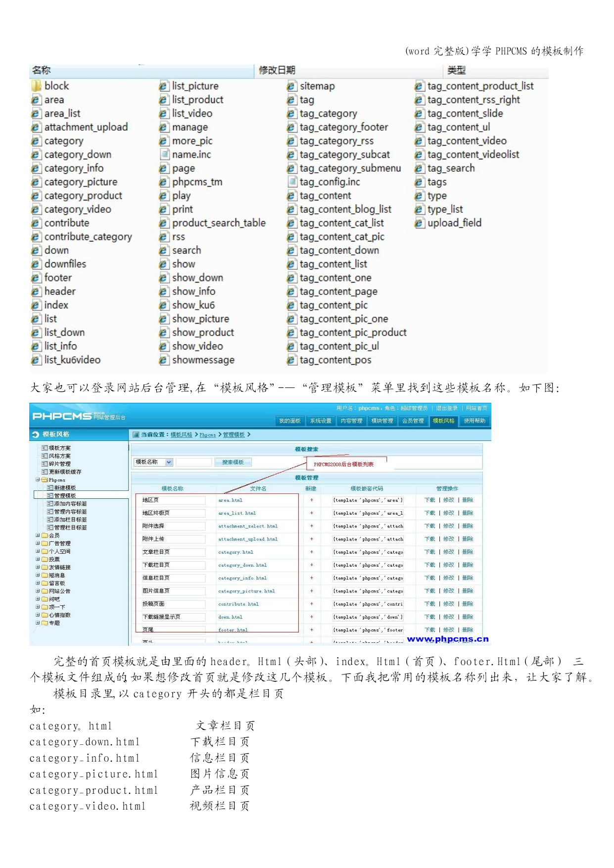Viewport: 614px width, 868px height.
Task: Expand the 短消息 folder in the sidebar
Action: coord(38,575)
